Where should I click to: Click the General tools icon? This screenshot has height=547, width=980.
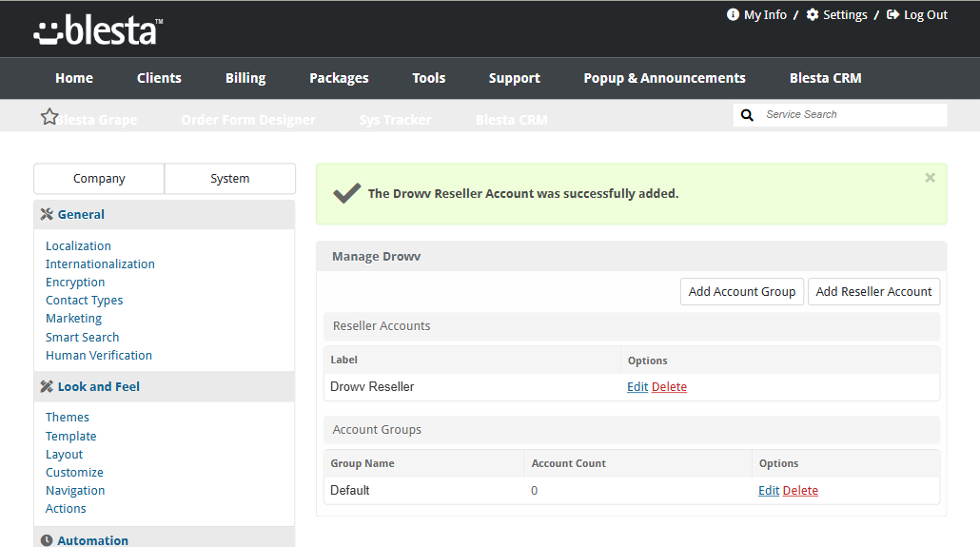tap(47, 214)
